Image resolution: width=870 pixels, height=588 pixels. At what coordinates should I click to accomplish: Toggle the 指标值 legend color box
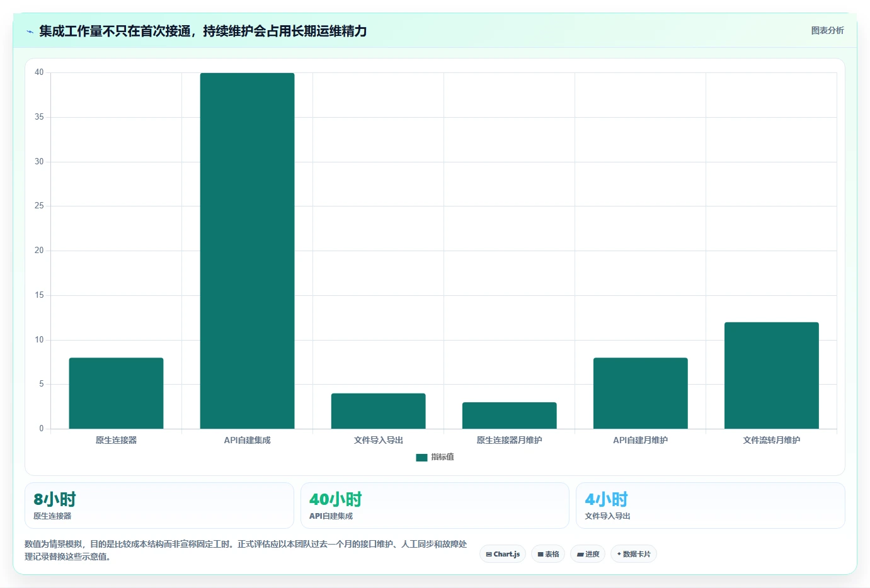tap(421, 458)
